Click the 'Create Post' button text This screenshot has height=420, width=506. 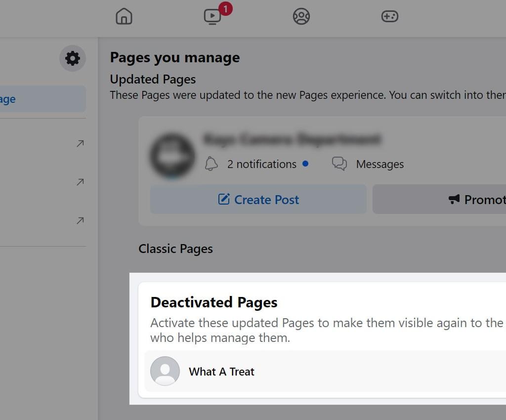(266, 200)
